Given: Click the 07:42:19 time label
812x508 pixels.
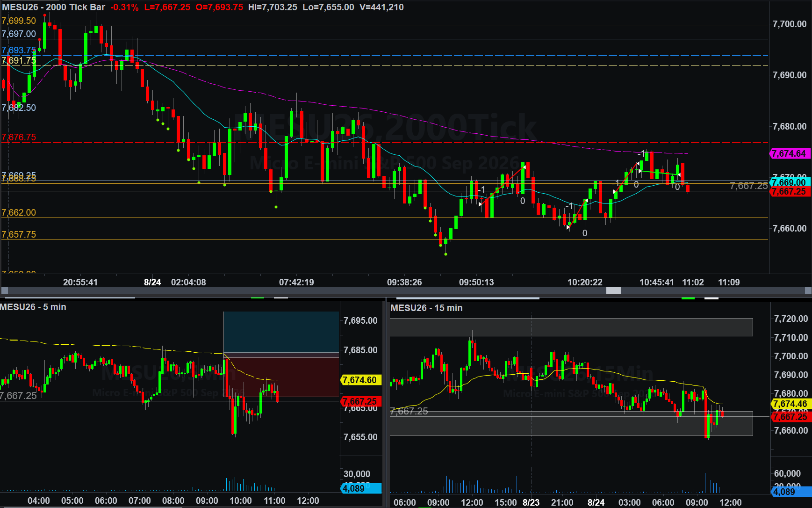Looking at the screenshot, I should 296,282.
